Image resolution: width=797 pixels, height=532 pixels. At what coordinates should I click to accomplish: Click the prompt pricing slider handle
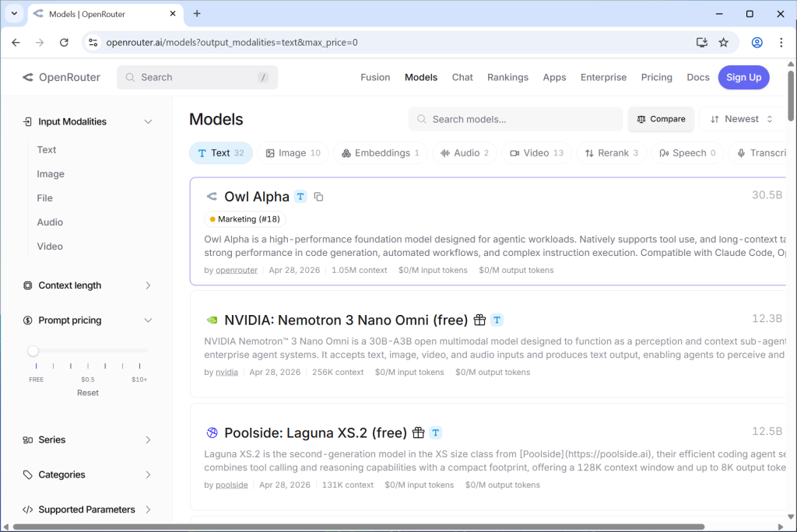point(33,351)
